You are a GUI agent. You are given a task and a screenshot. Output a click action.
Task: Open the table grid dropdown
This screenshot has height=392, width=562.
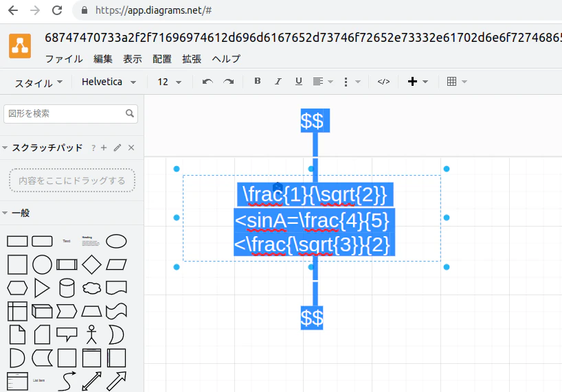tap(457, 82)
